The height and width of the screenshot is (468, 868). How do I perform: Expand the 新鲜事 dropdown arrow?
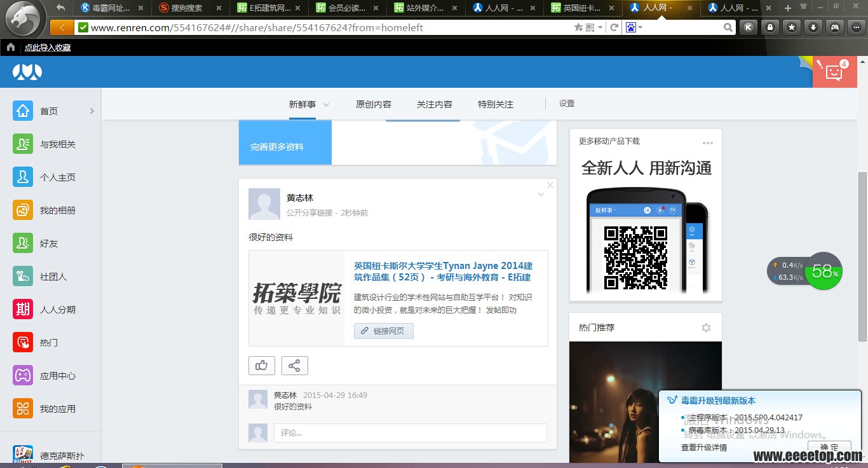[326, 105]
